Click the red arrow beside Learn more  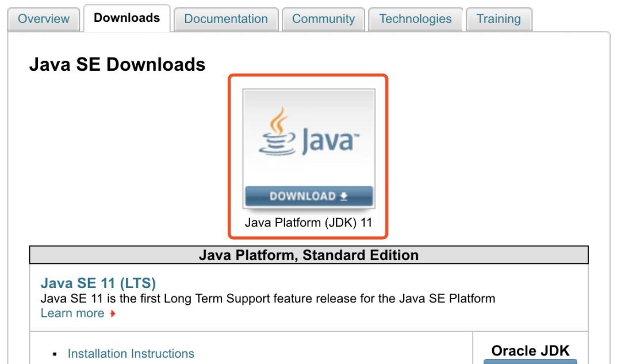pos(113,314)
